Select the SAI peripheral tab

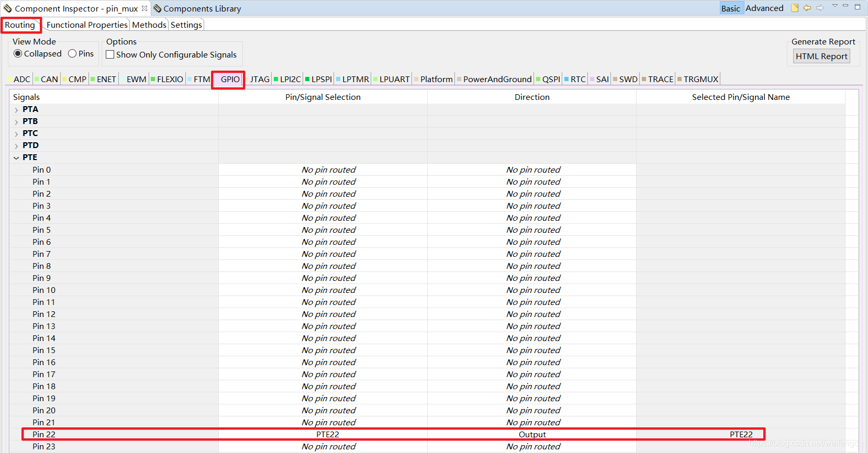point(600,79)
